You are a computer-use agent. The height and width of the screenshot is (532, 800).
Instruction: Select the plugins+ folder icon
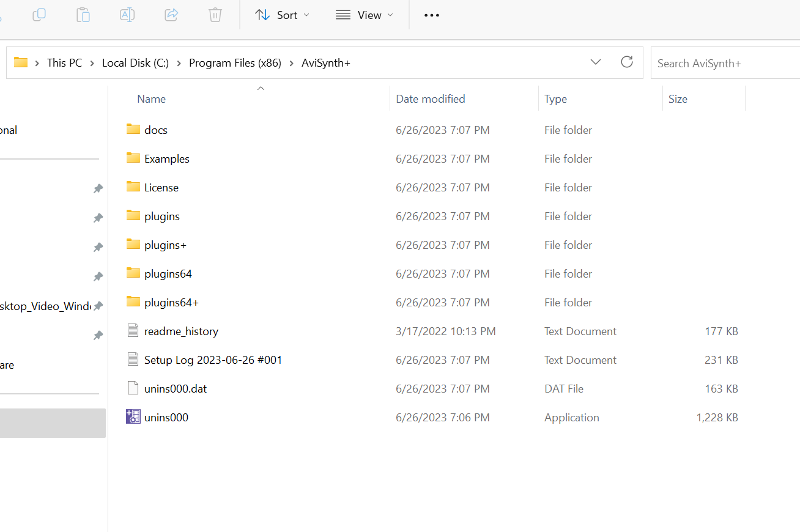[133, 244]
